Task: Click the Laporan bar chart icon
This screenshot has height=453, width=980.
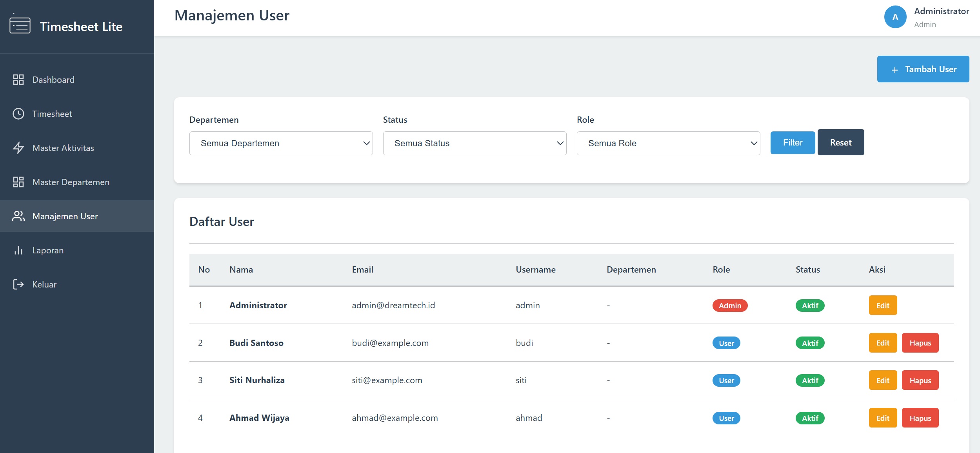Action: (x=18, y=250)
